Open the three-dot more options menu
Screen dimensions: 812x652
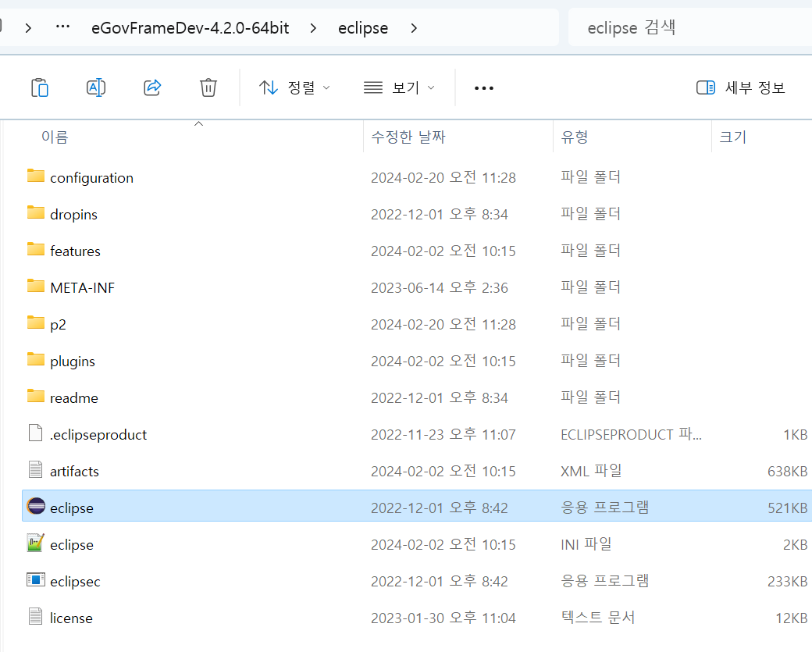point(484,88)
